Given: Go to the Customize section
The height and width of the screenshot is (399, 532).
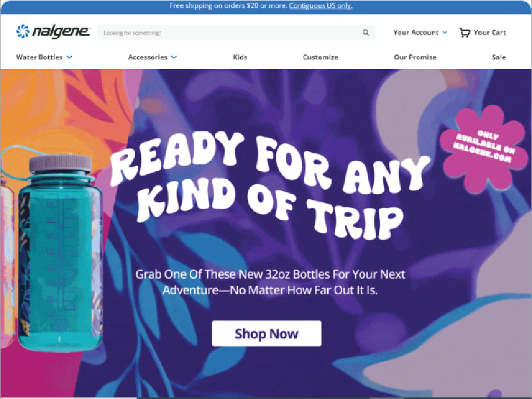Looking at the screenshot, I should (x=320, y=57).
